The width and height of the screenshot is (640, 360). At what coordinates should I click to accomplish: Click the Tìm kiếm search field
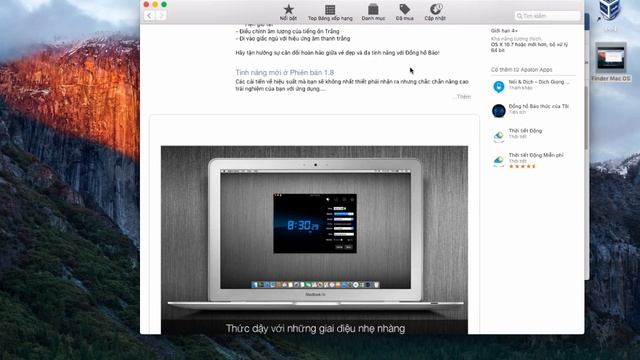pyautogui.click(x=547, y=16)
